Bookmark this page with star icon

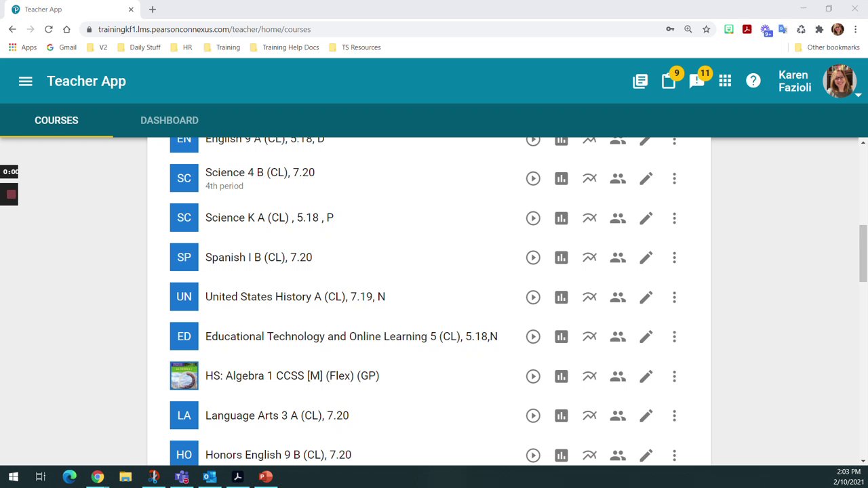706,29
